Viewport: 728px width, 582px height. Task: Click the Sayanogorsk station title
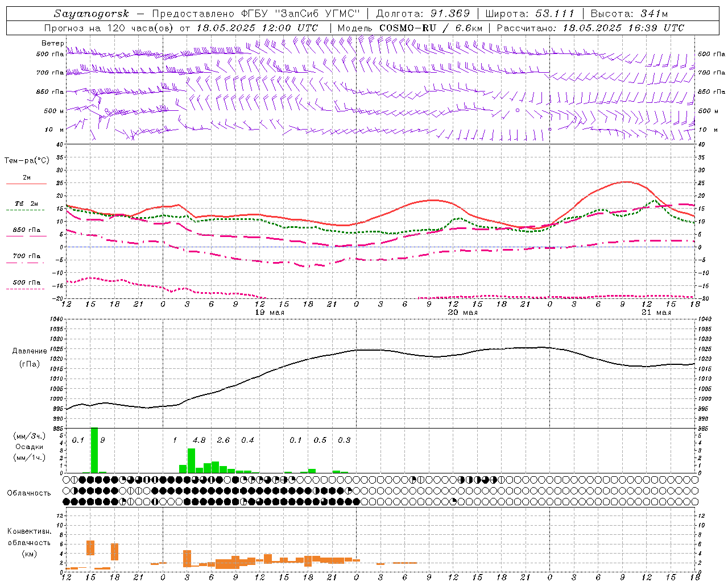92,14
